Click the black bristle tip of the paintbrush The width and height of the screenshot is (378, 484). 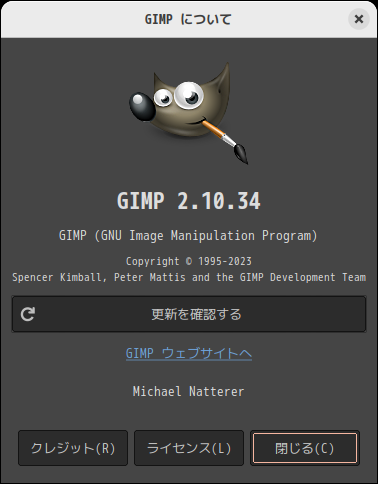pos(241,153)
